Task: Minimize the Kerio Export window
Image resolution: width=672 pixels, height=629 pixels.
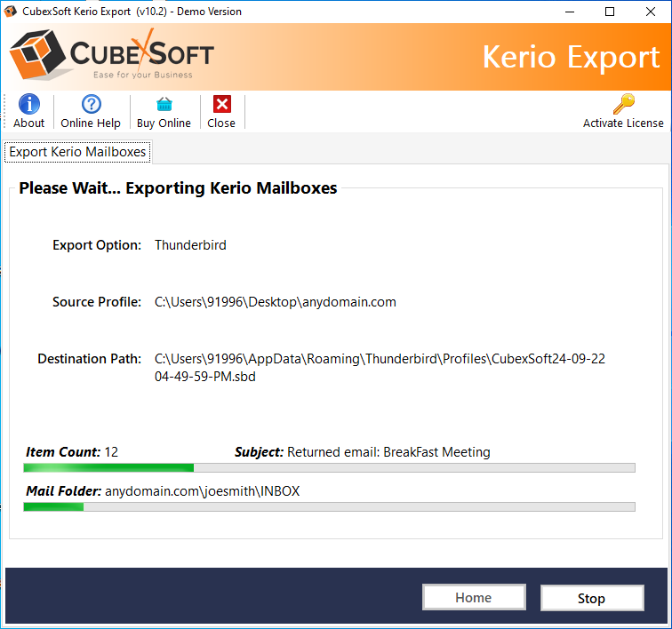Action: pyautogui.click(x=570, y=12)
